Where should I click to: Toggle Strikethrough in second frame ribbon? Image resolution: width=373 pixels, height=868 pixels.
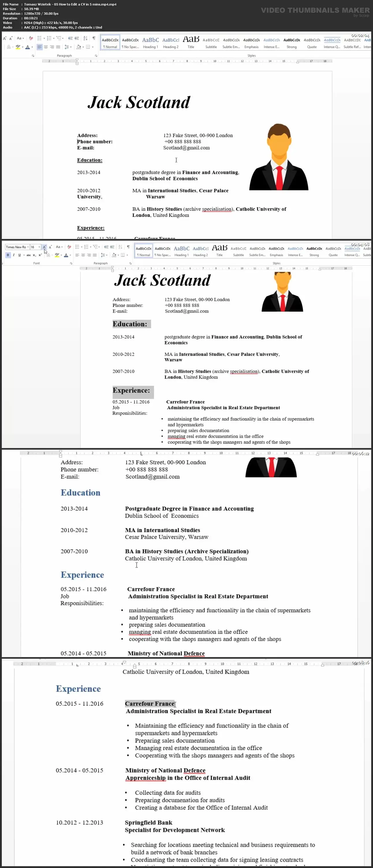coord(29,255)
